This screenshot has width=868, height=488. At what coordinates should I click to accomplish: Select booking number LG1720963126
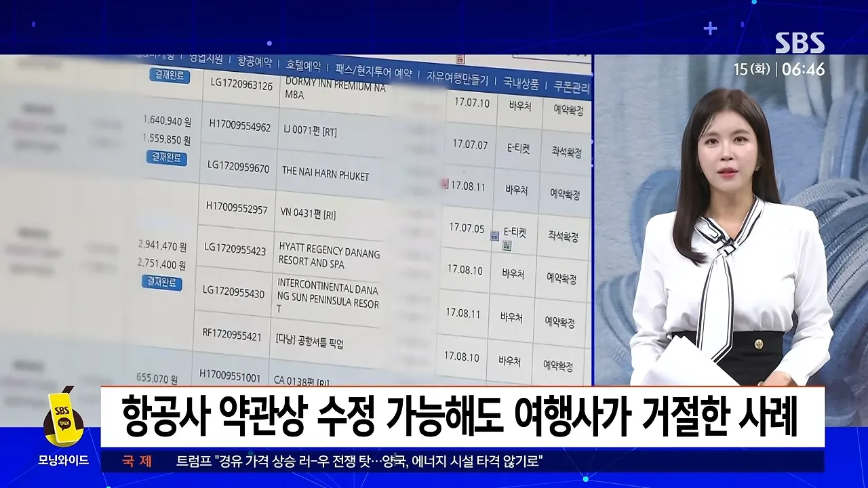point(241,85)
